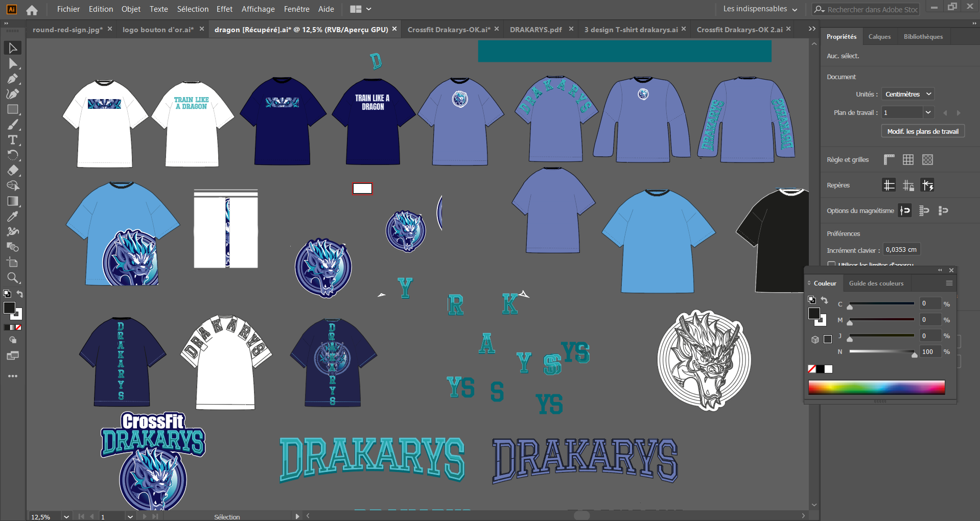Swap fill and stroke in Couleur panel
Screen dimensions: 980x521
[824, 300]
